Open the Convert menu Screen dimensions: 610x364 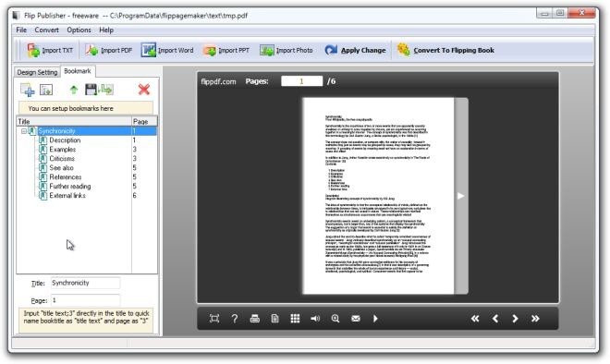pyautogui.click(x=47, y=30)
